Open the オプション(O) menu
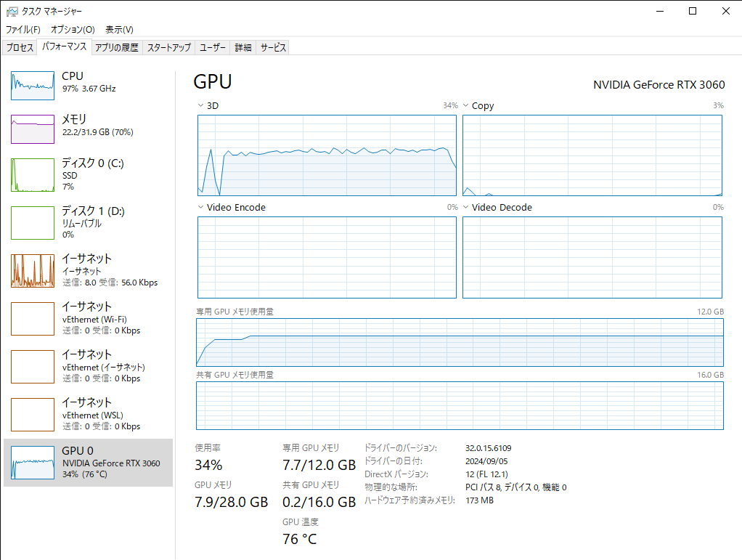 (x=73, y=29)
